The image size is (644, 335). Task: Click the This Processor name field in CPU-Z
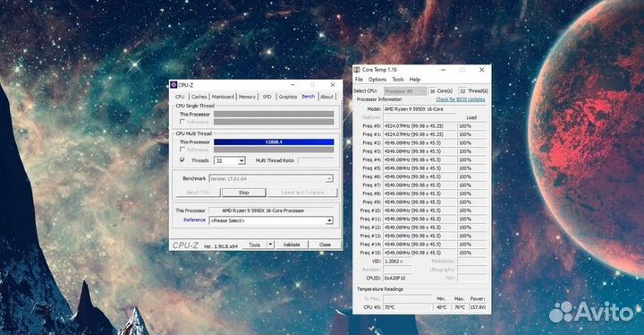pyautogui.click(x=271, y=210)
